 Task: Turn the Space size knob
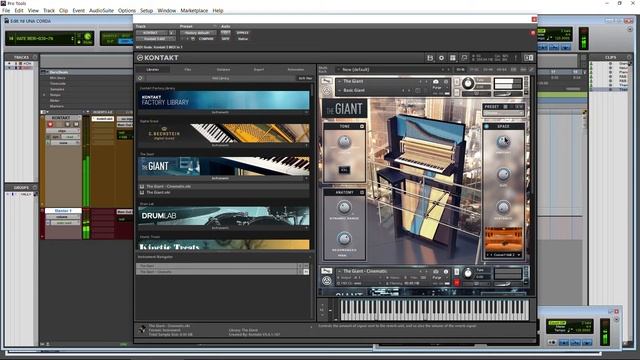tap(503, 174)
